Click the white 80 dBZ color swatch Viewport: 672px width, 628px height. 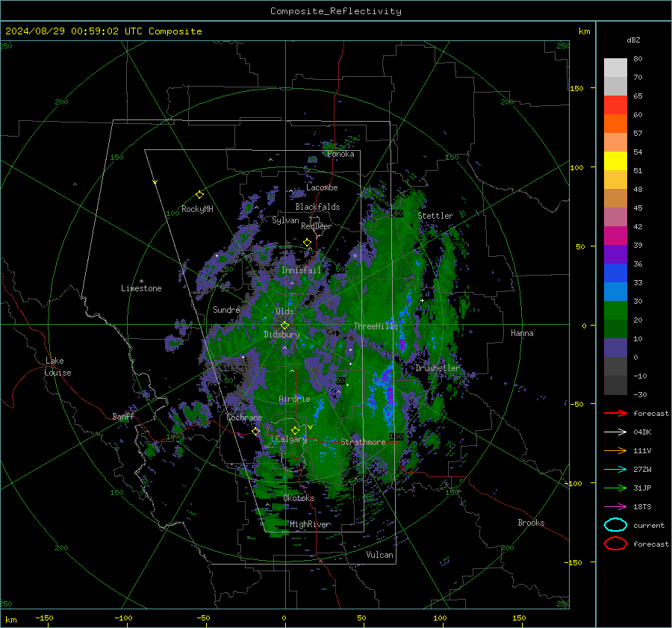[x=615, y=67]
